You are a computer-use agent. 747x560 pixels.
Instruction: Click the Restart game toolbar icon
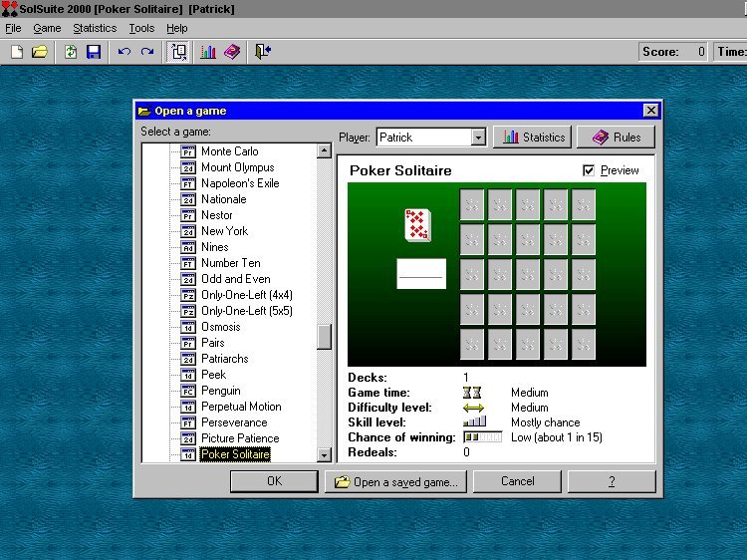[x=71, y=52]
